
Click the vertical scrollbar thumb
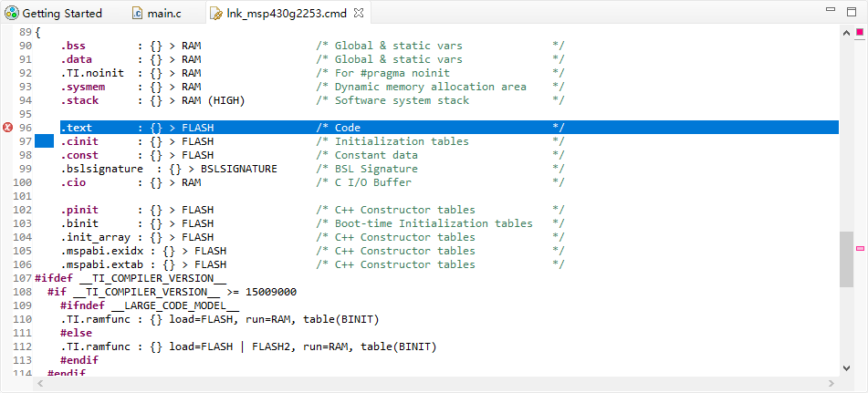[846, 258]
